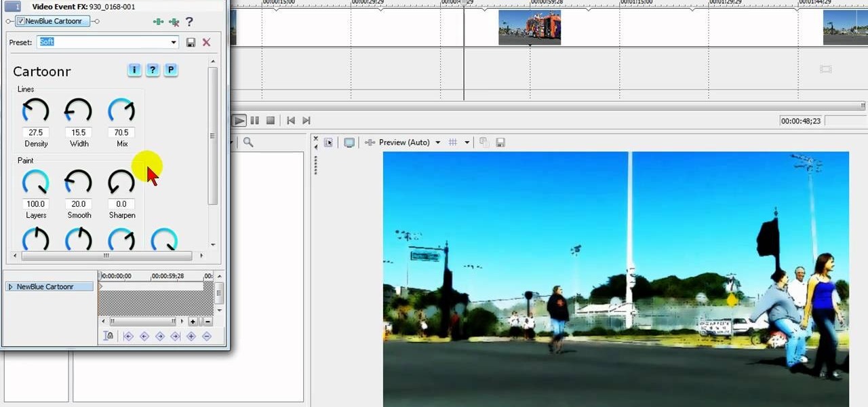Screen dimensions: 868x407
Task: Click the Previous Keyframe diamond icon
Action: click(x=144, y=336)
